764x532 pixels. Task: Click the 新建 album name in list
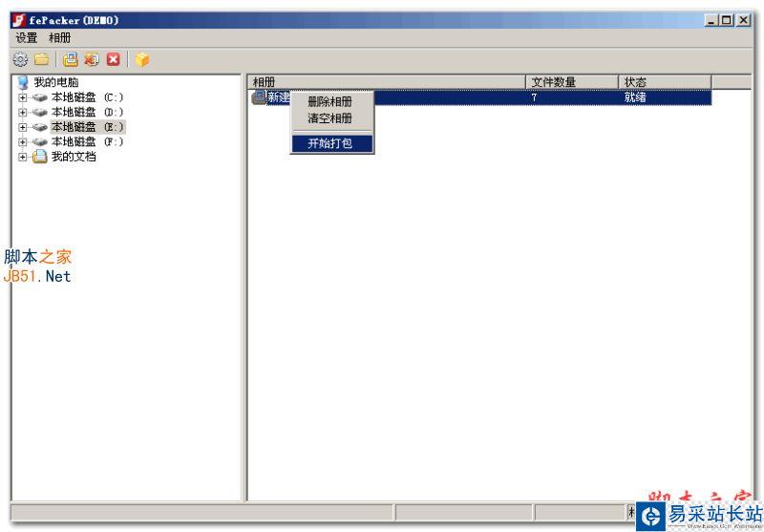coord(279,97)
